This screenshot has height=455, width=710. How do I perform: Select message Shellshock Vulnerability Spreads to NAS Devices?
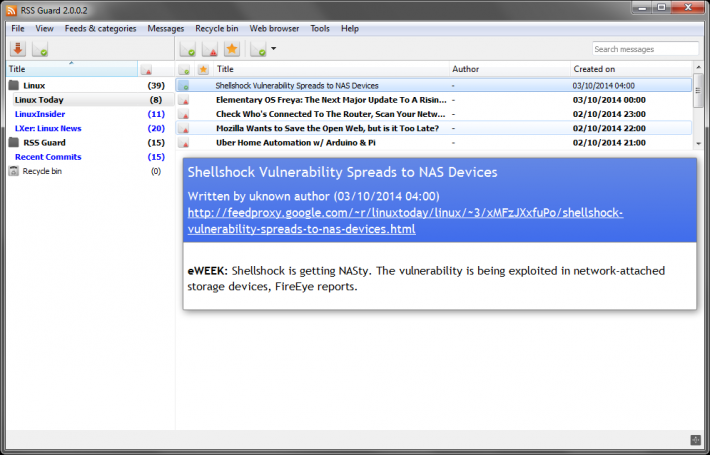coord(434,86)
